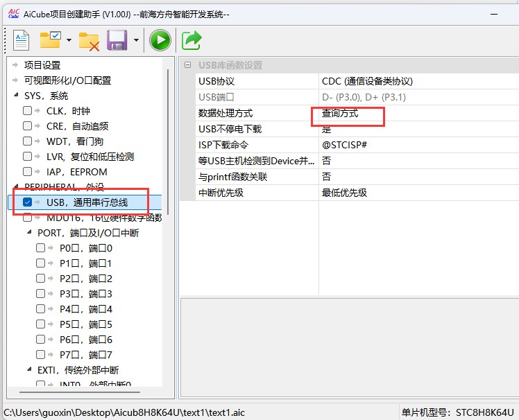Select the P7口, 端口7 tree label
The width and height of the screenshot is (519, 420).
pyautogui.click(x=86, y=355)
